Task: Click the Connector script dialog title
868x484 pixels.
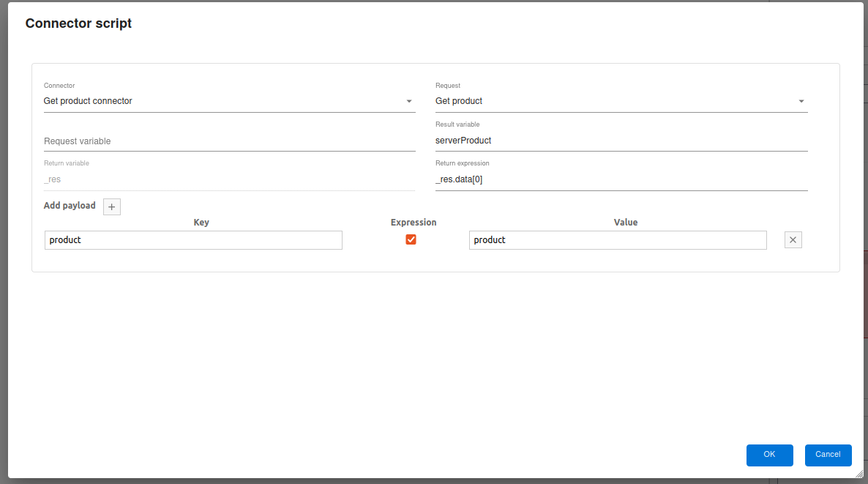Action: pos(78,23)
